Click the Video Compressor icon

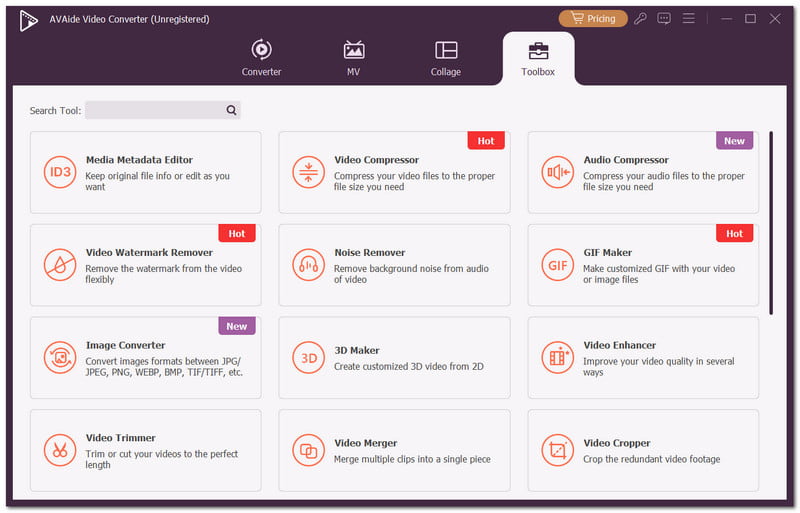pos(308,173)
